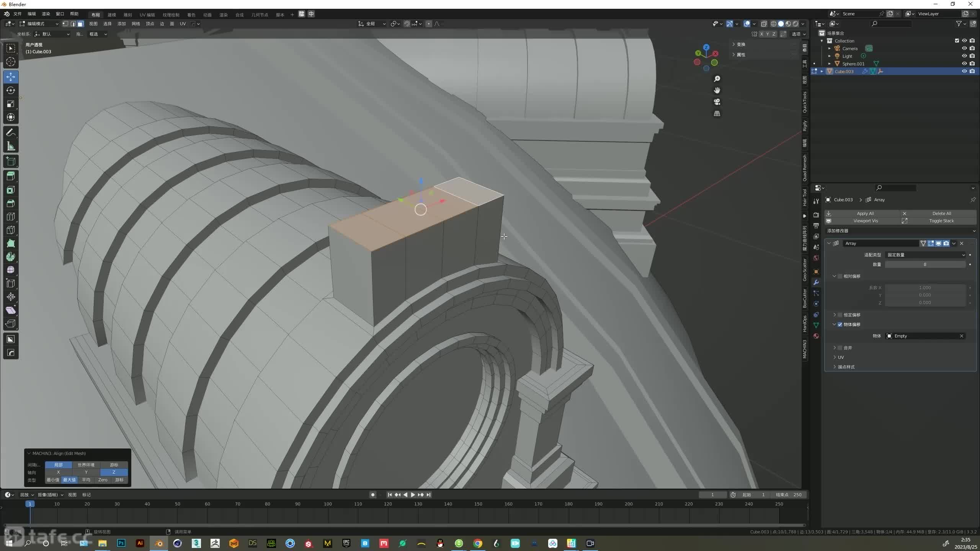Viewport: 980px width, 551px height.
Task: Select the Bevel tool
Action: pyautogui.click(x=11, y=203)
